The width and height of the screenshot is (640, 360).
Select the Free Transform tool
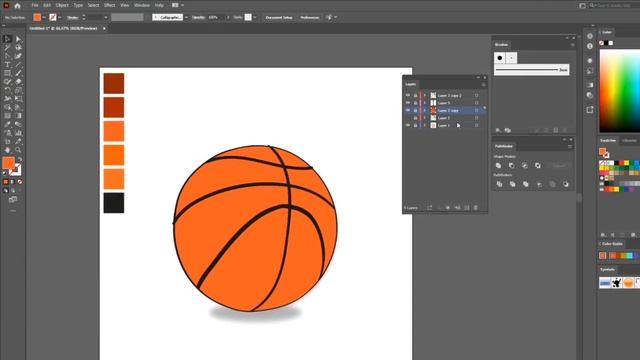coord(18,99)
